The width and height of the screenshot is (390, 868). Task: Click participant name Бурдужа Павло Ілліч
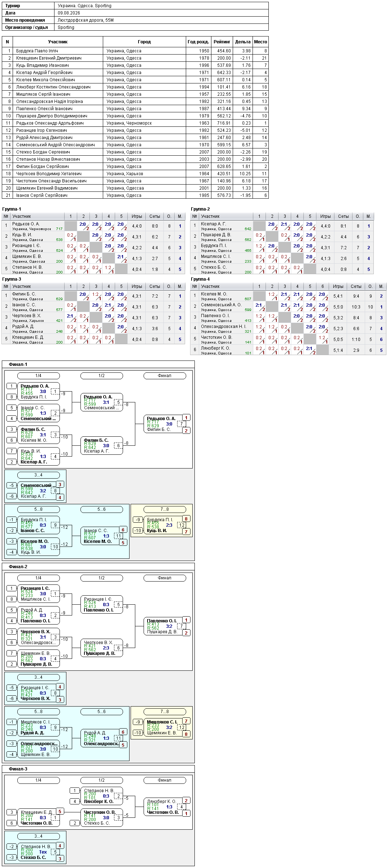click(x=37, y=51)
